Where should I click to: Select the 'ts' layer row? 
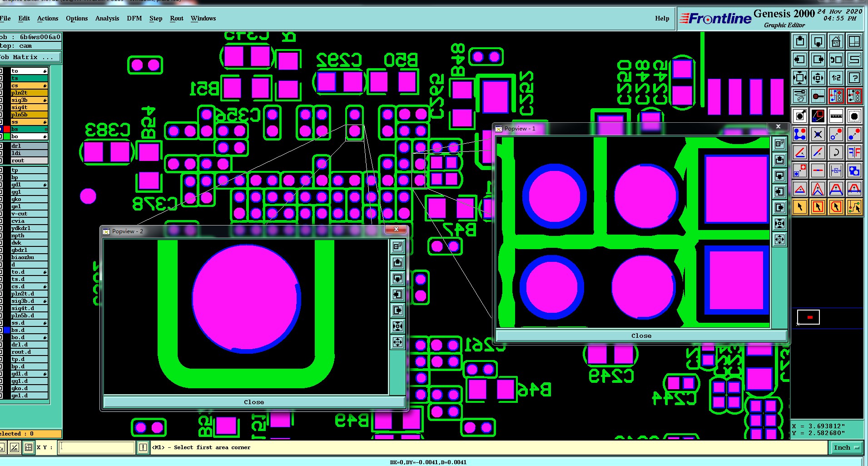click(29, 78)
